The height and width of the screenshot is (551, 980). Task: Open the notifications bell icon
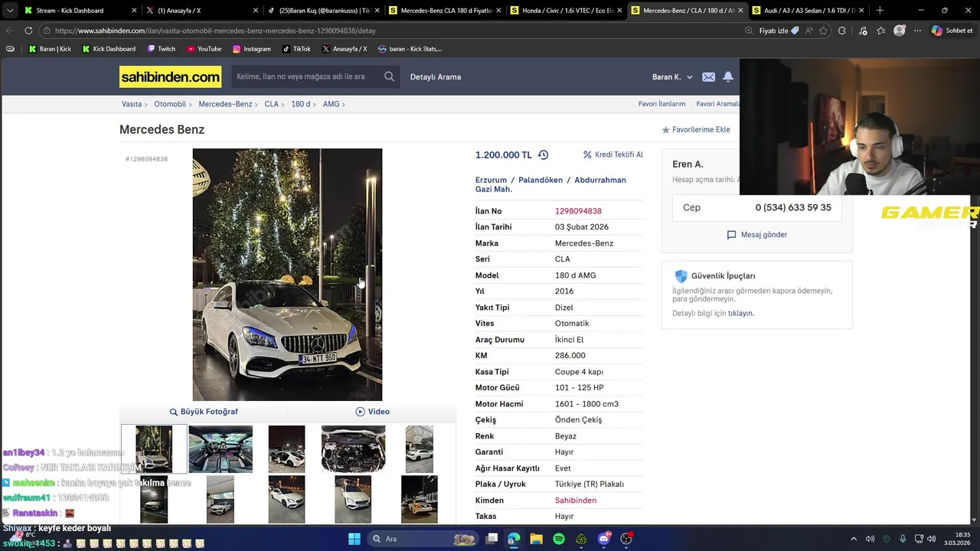728,77
